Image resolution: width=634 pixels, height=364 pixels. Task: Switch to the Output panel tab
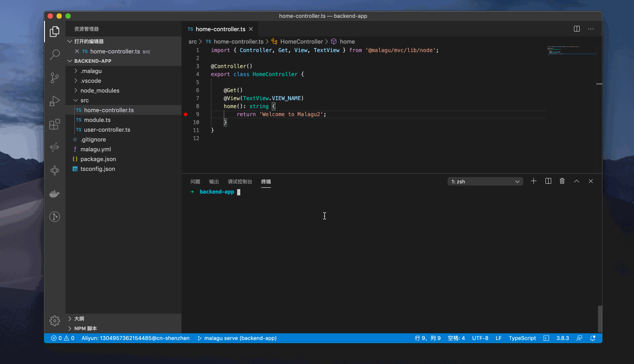214,182
